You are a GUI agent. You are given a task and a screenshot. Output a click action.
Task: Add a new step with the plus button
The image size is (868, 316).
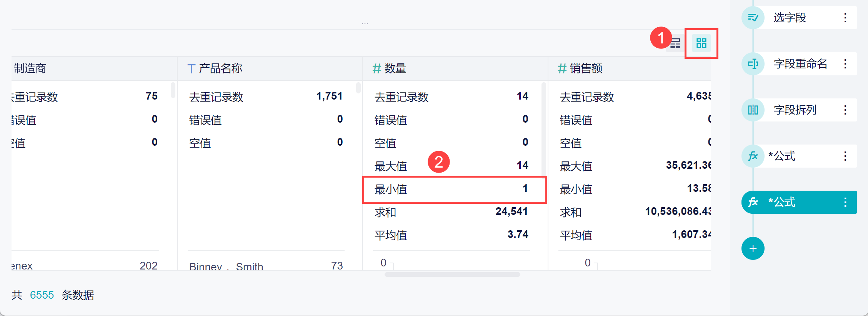coord(753,248)
